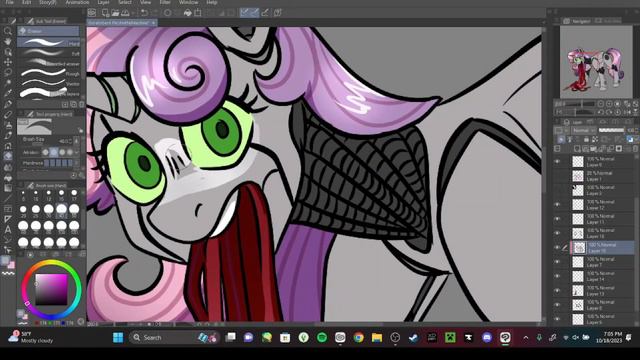
Task: Click the Navigator canvas thumbnail
Action: [596, 62]
